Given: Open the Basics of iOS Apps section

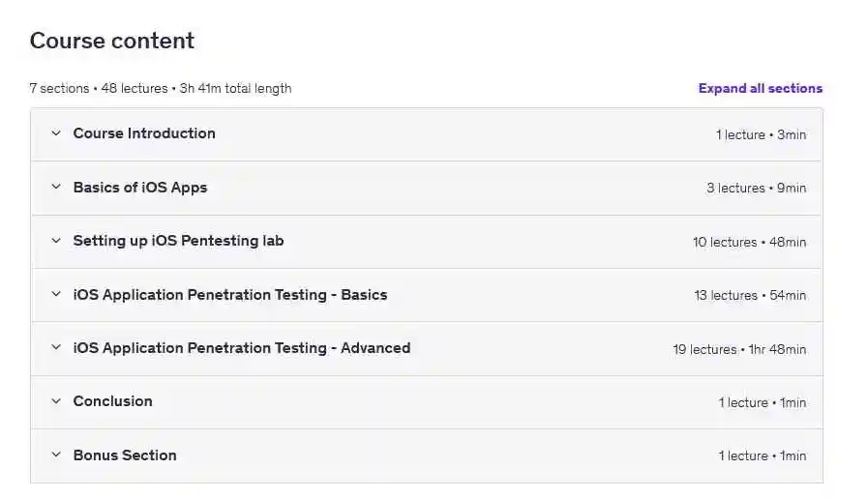Looking at the screenshot, I should 140,188.
